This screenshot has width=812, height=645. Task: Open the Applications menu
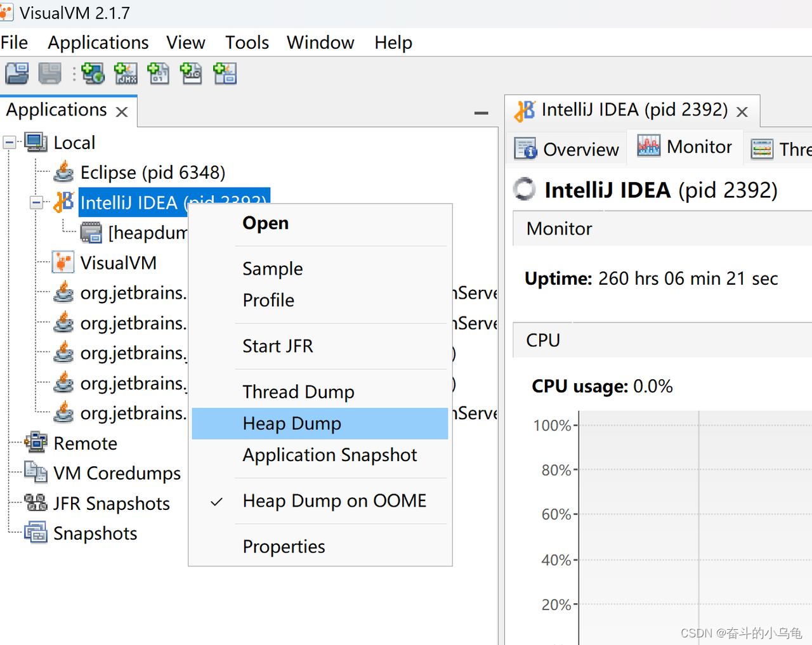tap(98, 42)
